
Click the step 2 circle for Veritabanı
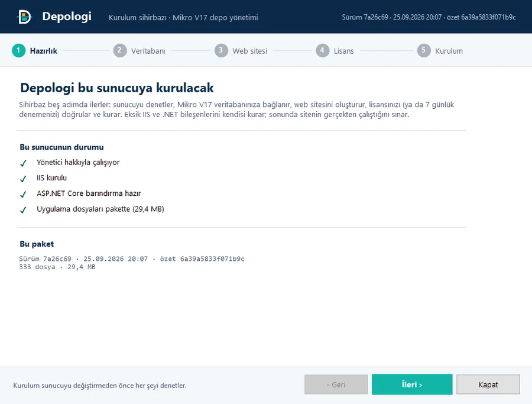[x=120, y=51]
